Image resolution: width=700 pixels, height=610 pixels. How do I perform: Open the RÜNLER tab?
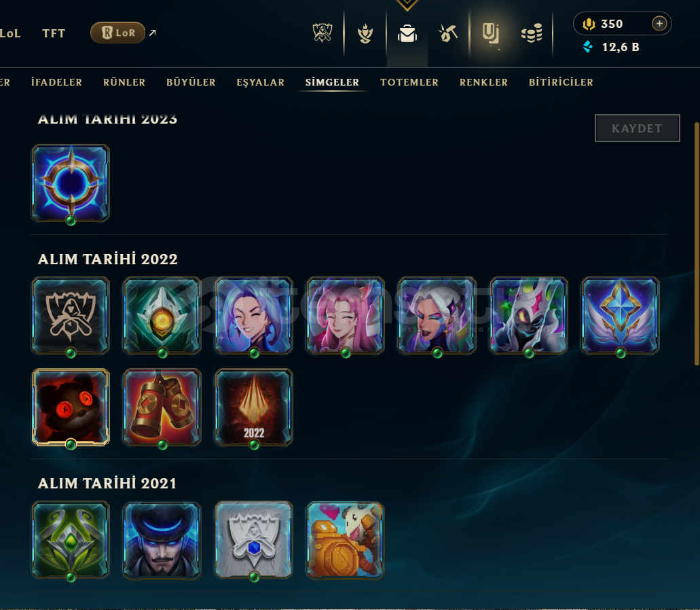[x=124, y=82]
